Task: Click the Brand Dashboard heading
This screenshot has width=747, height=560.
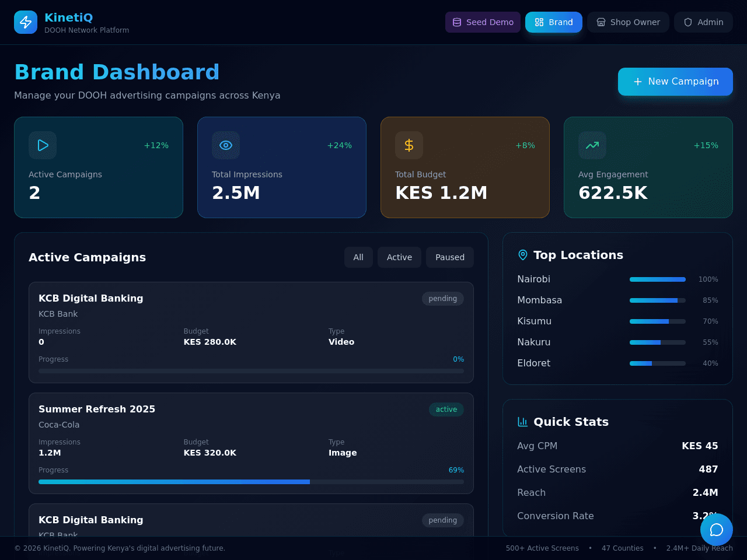Action: coord(117,72)
